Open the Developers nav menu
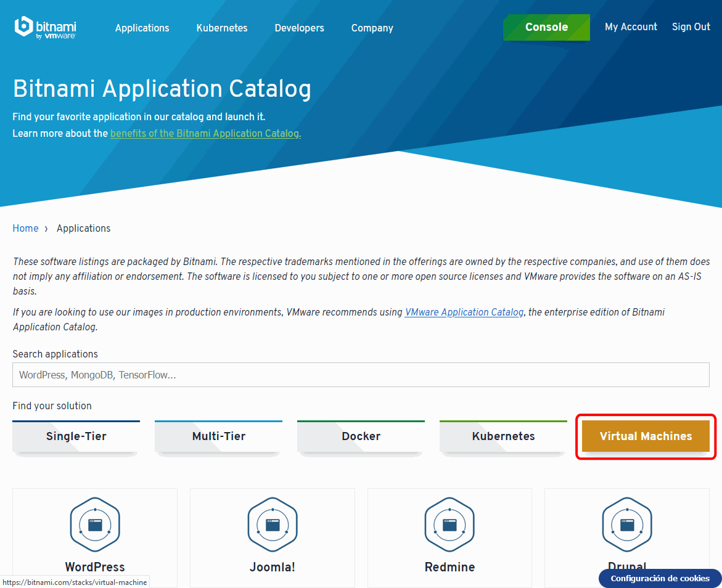Screen dimensions: 722x588 [x=299, y=28]
